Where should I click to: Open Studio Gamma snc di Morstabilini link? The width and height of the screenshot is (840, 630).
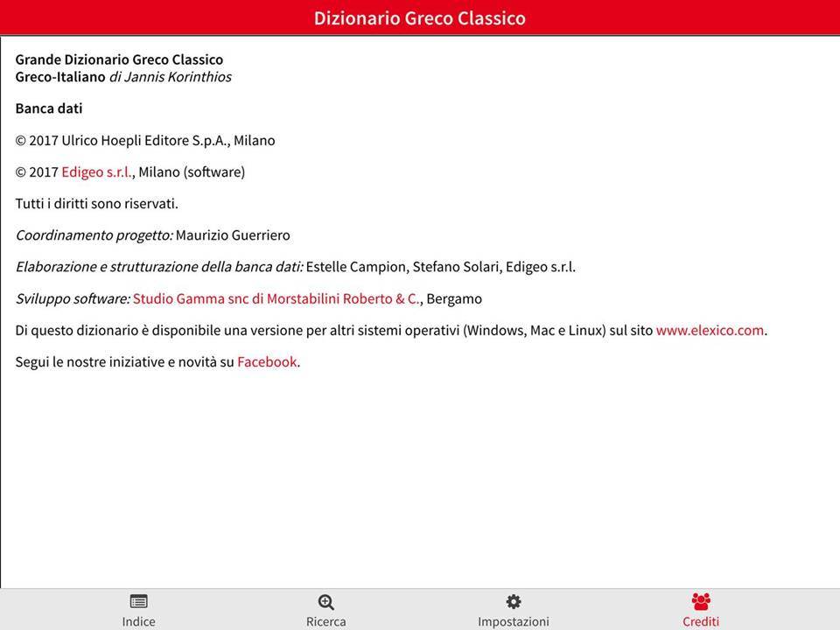[x=276, y=299]
